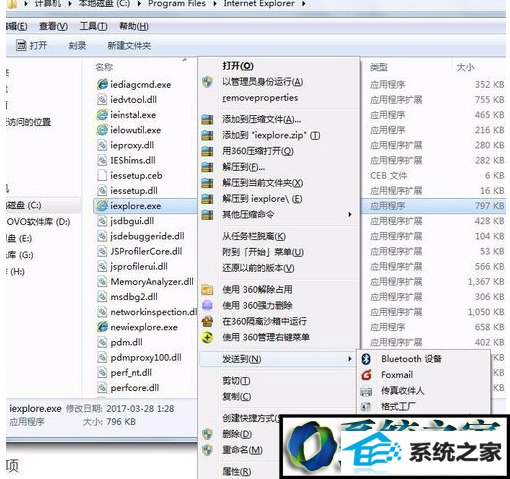Click the iessetup.ceb blank file icon

point(102,175)
